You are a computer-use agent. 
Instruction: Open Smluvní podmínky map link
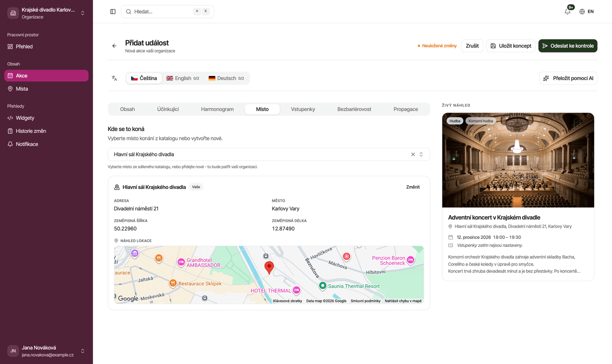[365, 301]
